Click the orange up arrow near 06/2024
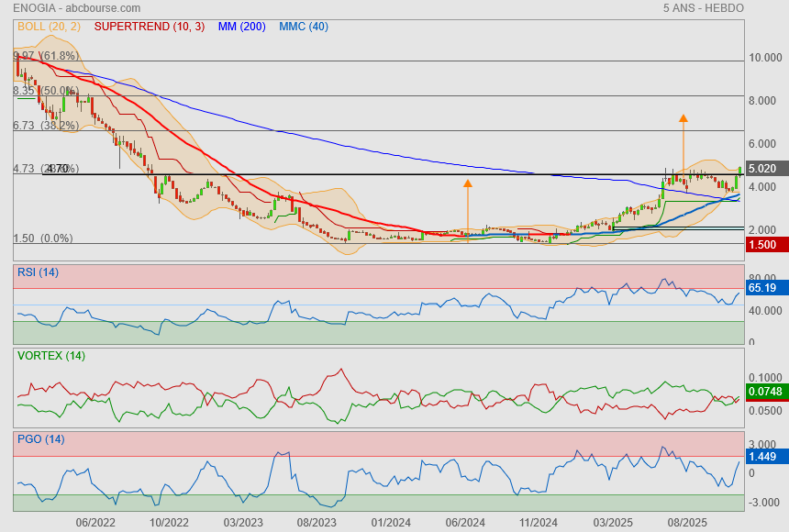 468,184
